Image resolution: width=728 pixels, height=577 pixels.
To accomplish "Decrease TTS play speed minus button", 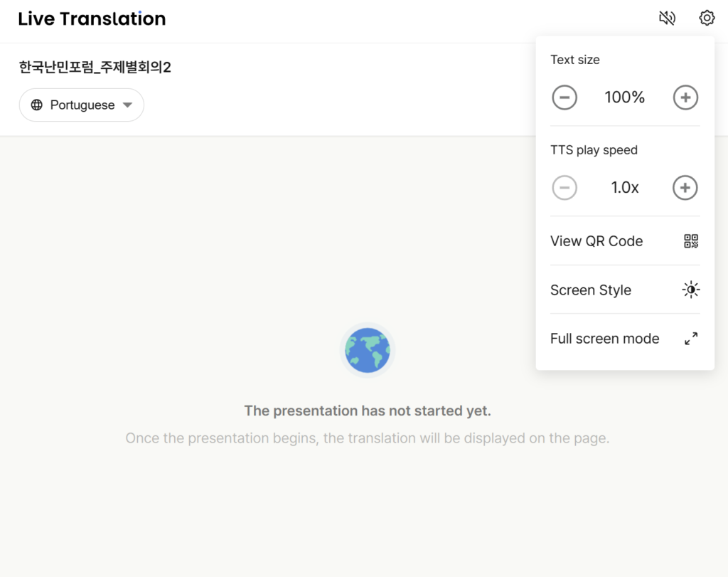I will [x=564, y=188].
